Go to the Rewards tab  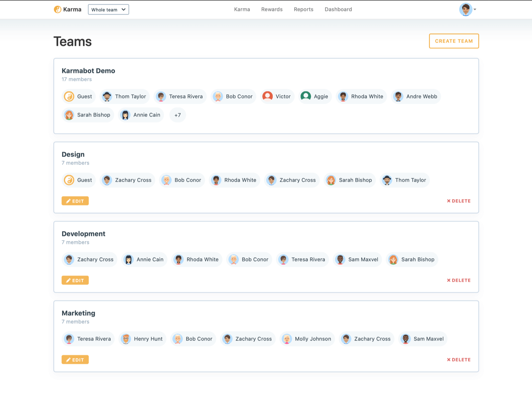tap(272, 9)
